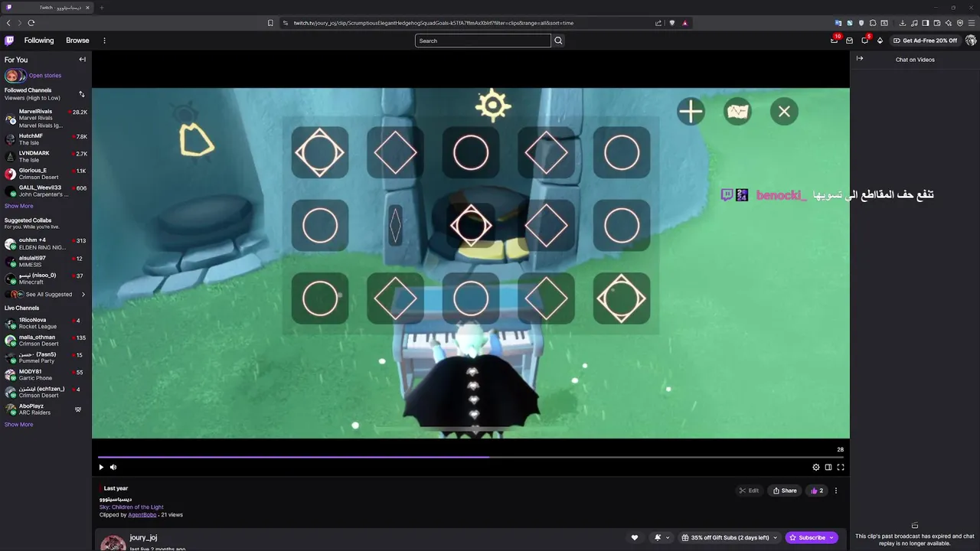Follow joury_joj with heart button
980x551 pixels.
coord(635,537)
